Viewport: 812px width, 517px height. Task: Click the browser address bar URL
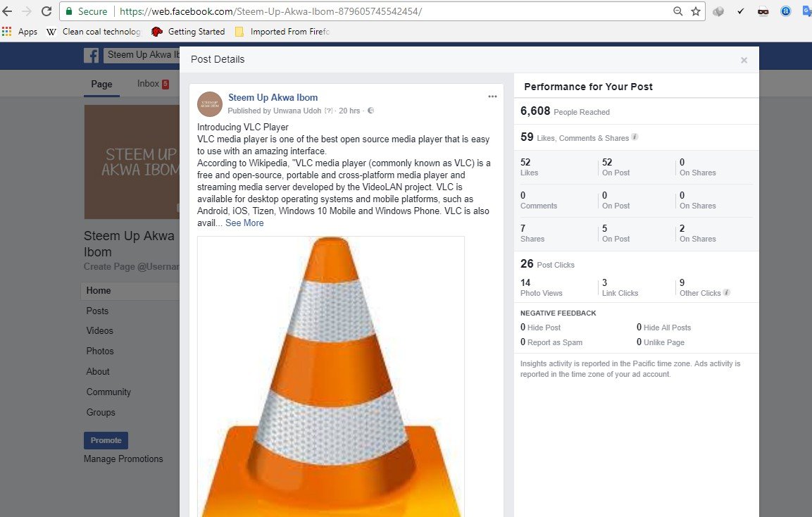pos(270,11)
